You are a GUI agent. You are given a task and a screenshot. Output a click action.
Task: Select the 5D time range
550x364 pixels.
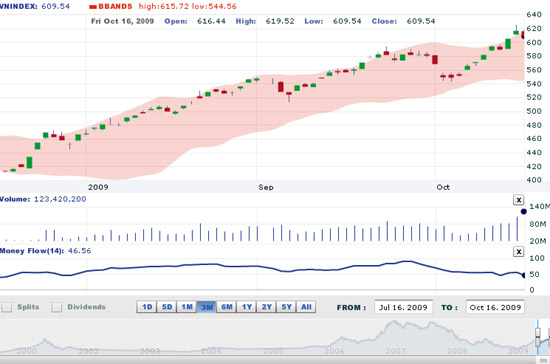click(167, 307)
